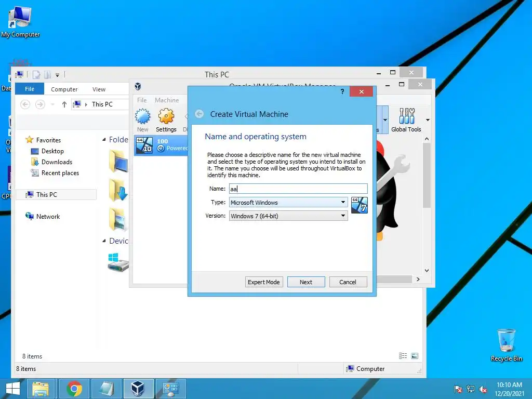
Task: Expand the This PC address breadcrumb chevron
Action: 86,104
